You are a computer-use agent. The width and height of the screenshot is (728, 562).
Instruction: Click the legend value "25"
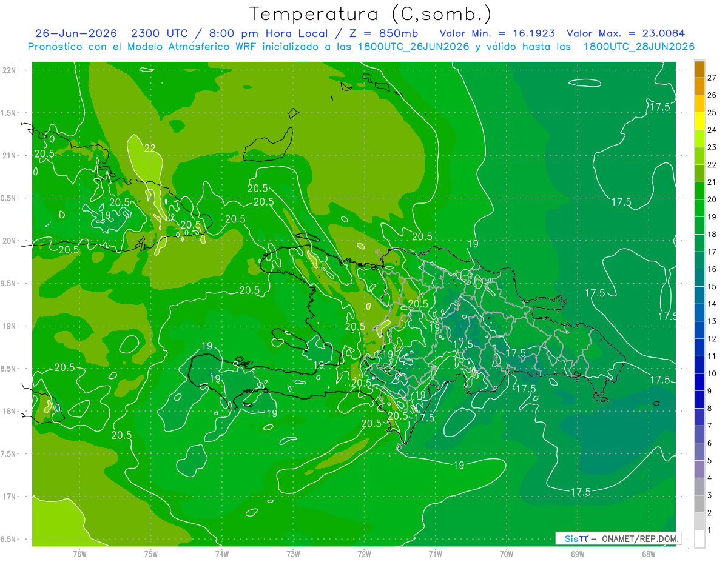712,113
